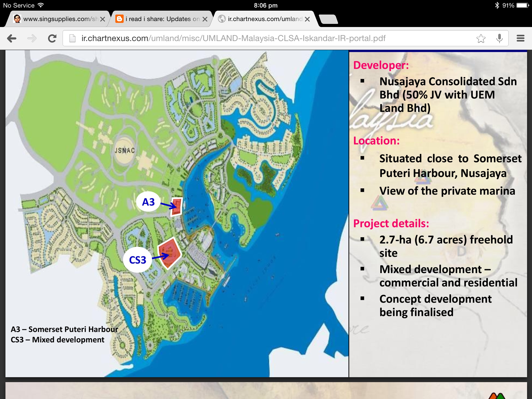532x399 pixels.
Task: Tap the page icon in address bar
Action: pos(72,38)
